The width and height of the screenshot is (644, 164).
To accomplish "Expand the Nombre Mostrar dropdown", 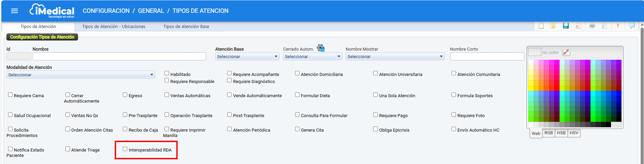I will click(x=395, y=57).
